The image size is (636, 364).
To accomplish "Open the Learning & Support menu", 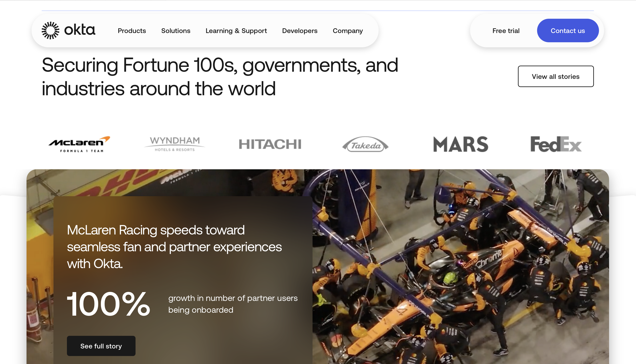I will coord(236,31).
